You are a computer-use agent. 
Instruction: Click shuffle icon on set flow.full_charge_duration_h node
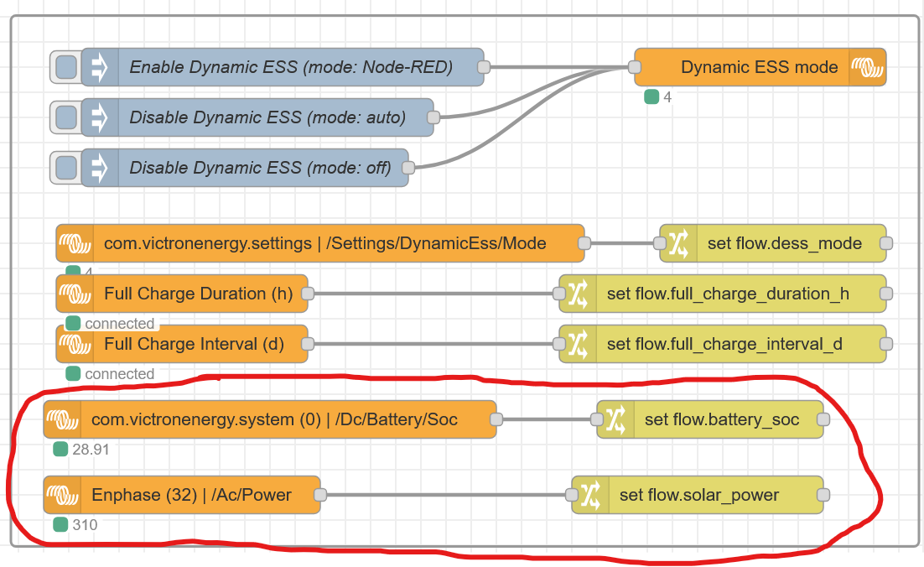(x=578, y=294)
